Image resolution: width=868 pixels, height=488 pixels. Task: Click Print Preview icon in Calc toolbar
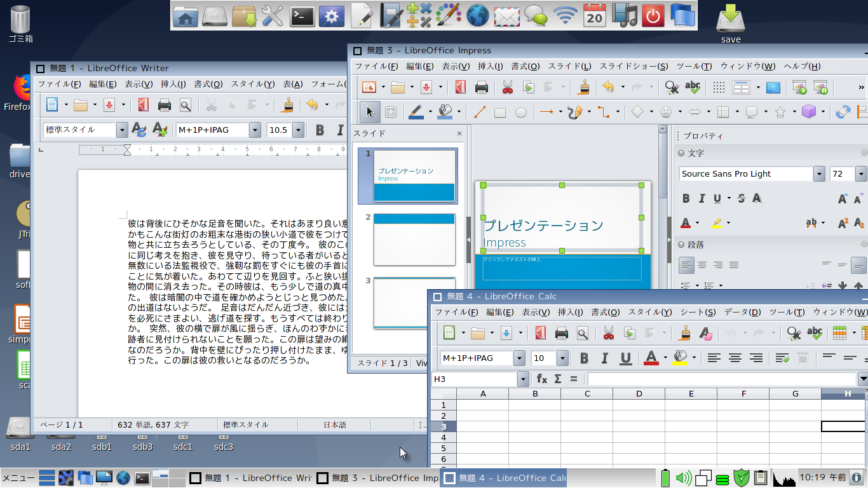pyautogui.click(x=582, y=332)
